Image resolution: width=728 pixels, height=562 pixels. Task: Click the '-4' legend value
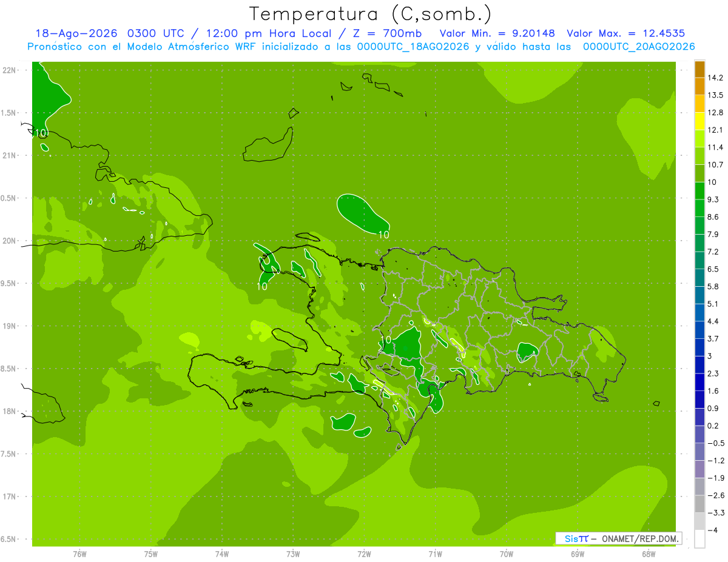pyautogui.click(x=714, y=530)
